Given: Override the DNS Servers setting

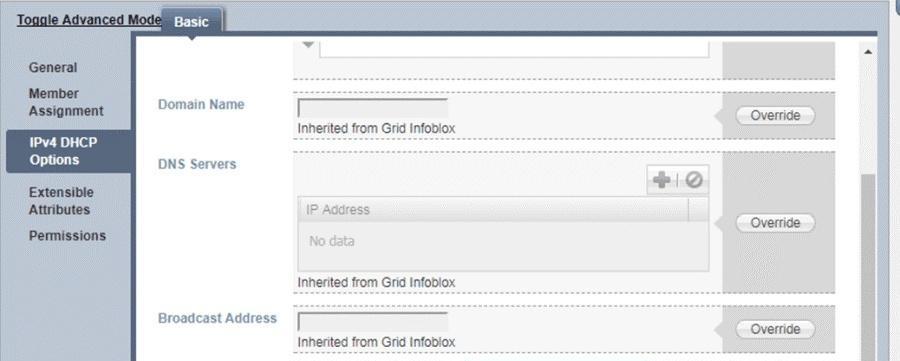Looking at the screenshot, I should pyautogui.click(x=775, y=223).
